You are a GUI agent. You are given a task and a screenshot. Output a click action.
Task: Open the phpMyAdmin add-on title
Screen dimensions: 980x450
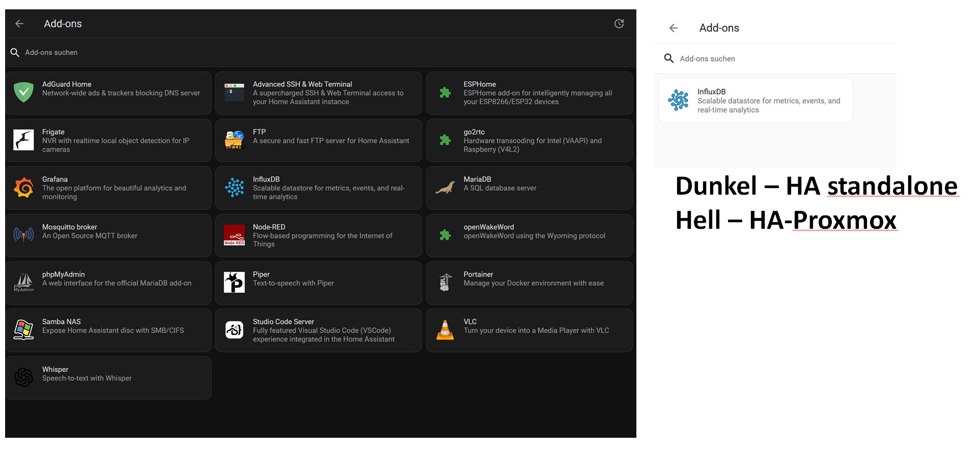64,274
